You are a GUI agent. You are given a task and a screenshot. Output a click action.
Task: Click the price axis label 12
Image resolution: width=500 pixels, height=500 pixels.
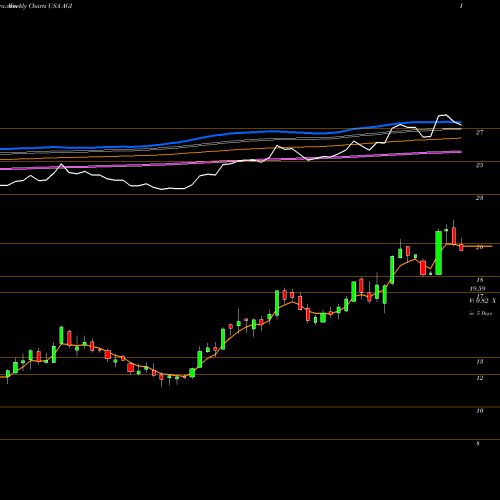479,378
